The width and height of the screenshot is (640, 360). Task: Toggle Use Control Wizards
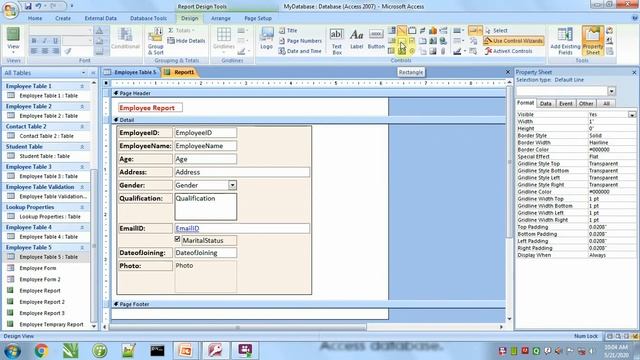click(514, 41)
